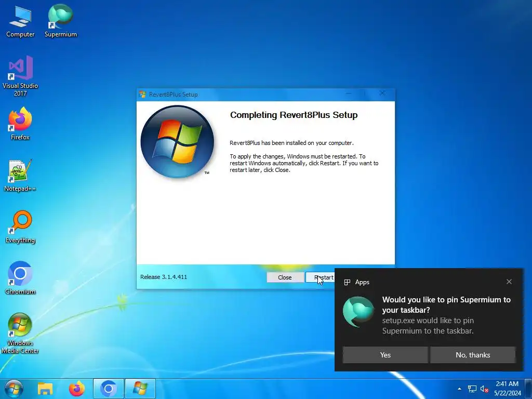Select the Supermium desktop shortcut

click(x=61, y=21)
